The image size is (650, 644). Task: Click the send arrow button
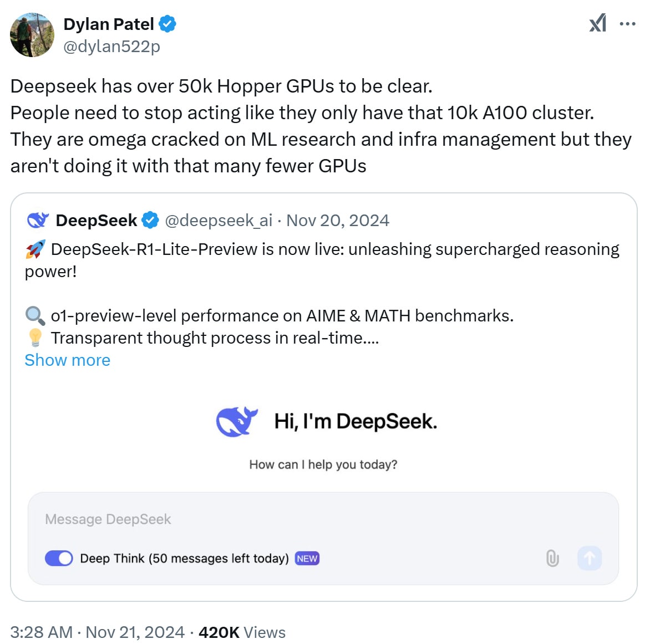590,558
